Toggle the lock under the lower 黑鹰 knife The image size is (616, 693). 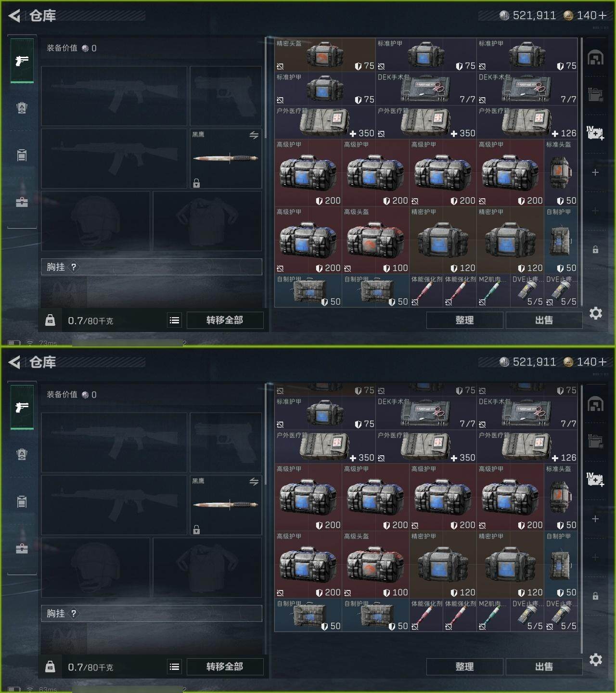pos(196,530)
